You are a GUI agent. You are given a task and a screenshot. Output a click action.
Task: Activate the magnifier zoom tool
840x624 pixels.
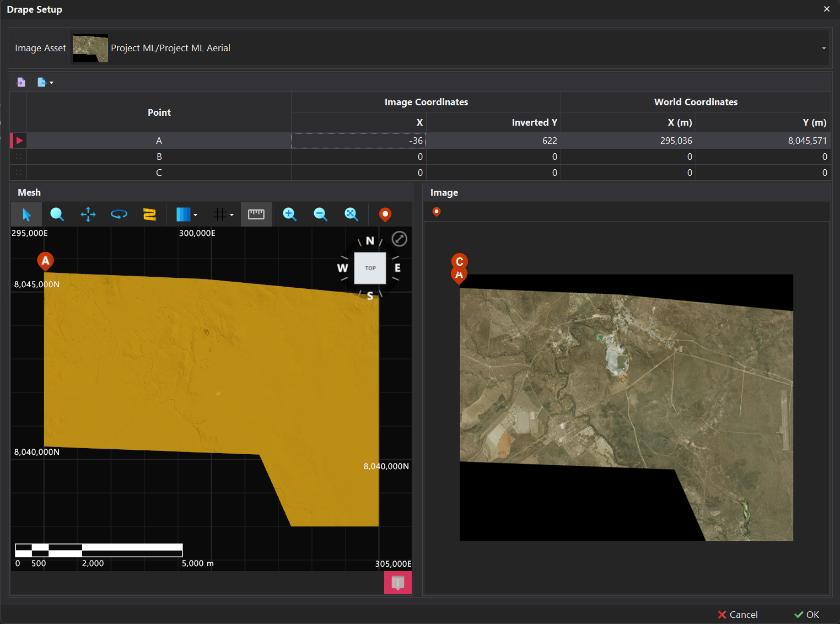pyautogui.click(x=57, y=214)
